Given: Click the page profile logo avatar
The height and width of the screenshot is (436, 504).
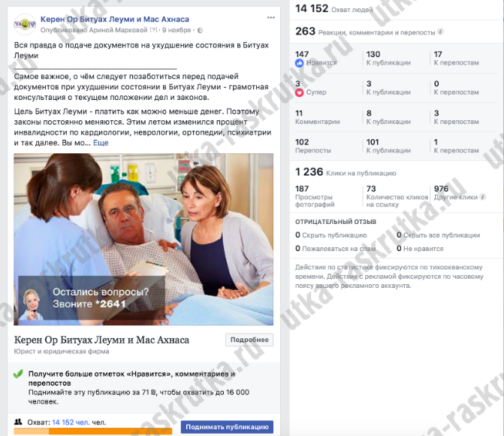Looking at the screenshot, I should [25, 24].
